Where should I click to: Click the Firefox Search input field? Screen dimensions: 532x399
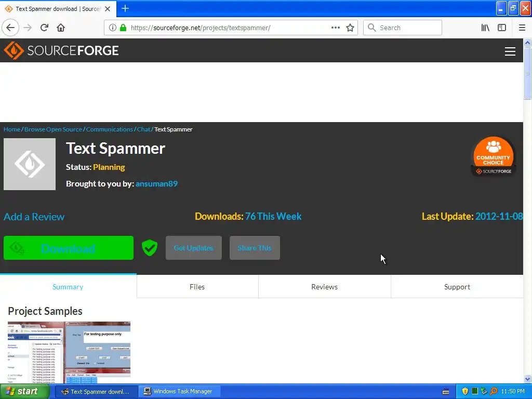coord(403,28)
